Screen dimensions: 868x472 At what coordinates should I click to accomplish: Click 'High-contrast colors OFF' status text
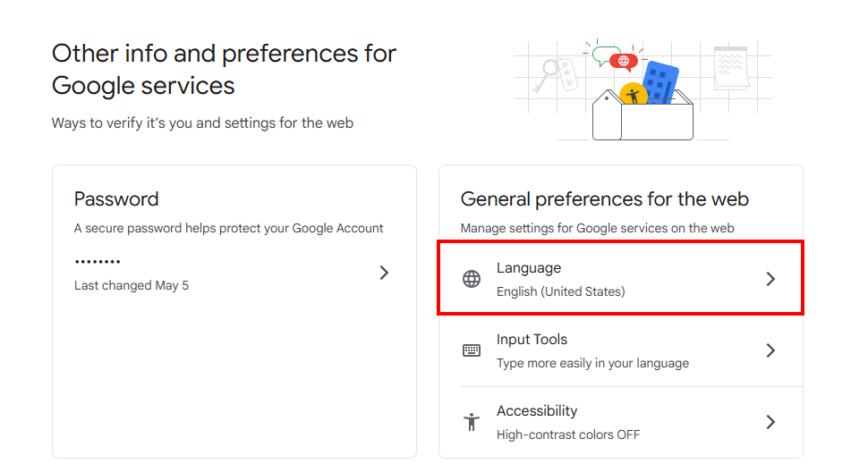pos(568,434)
